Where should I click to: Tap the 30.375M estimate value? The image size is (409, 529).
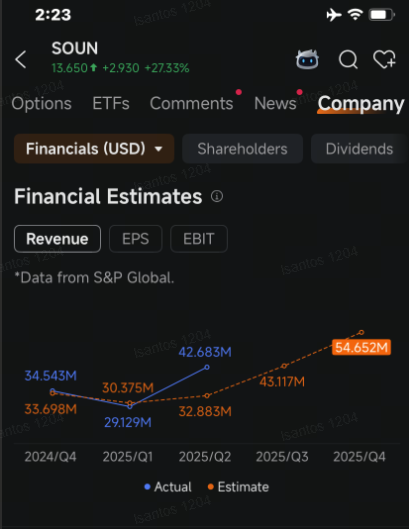[x=128, y=388]
